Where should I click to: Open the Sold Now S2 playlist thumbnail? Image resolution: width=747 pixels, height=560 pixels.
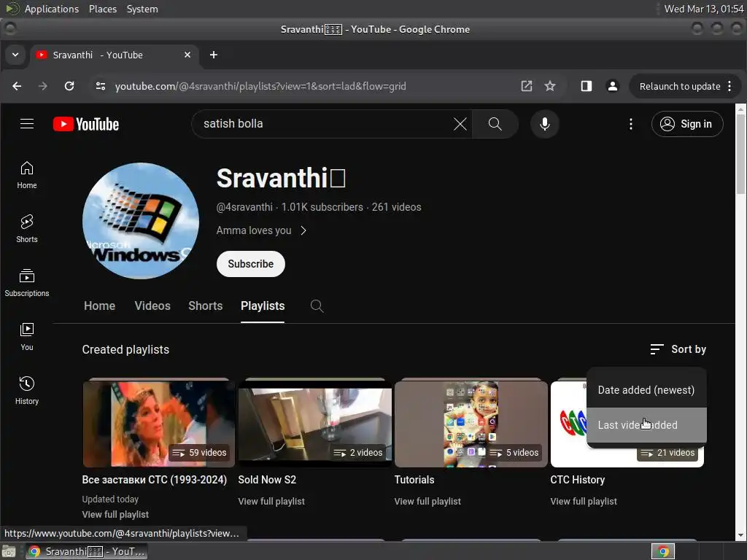tap(315, 424)
